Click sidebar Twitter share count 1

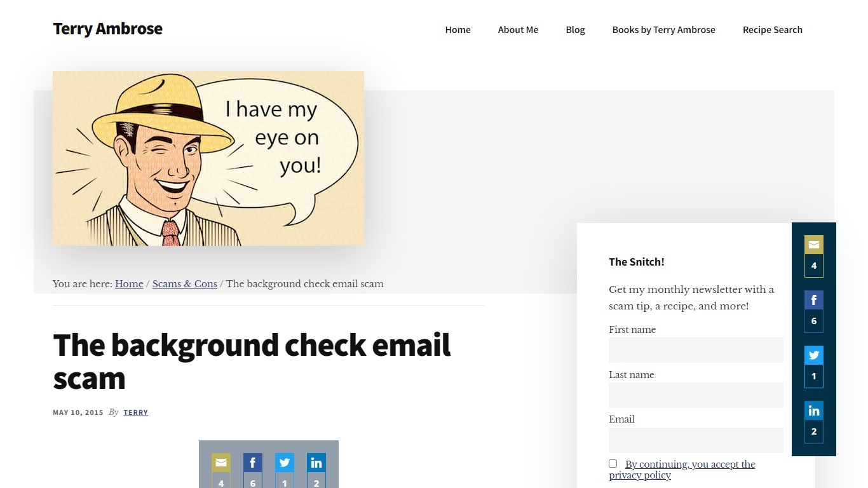point(814,376)
